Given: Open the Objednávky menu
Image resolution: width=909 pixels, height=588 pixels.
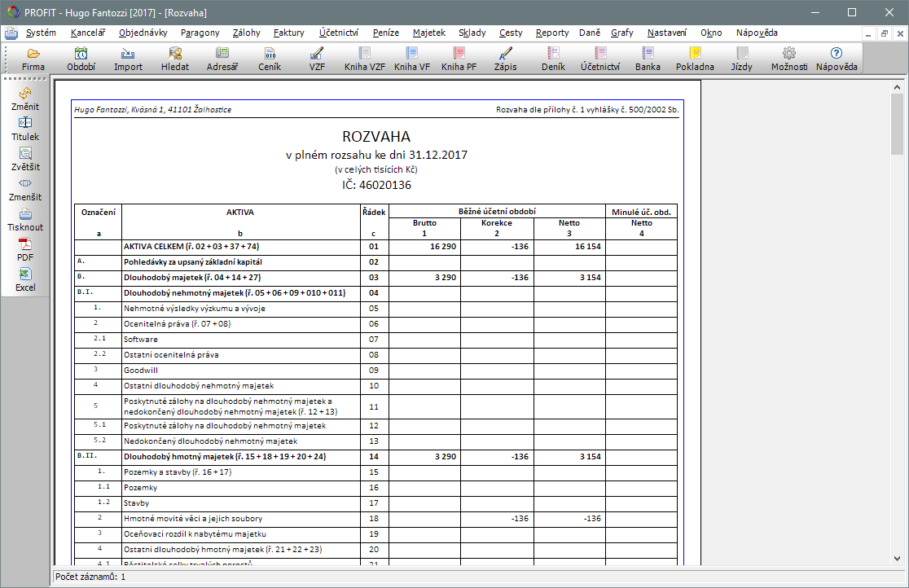Looking at the screenshot, I should [x=143, y=33].
